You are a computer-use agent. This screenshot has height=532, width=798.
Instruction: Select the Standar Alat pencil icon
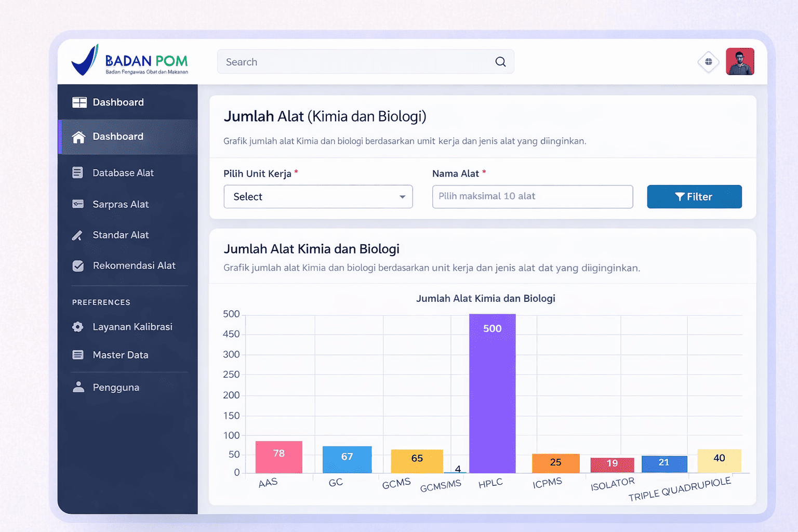(77, 235)
